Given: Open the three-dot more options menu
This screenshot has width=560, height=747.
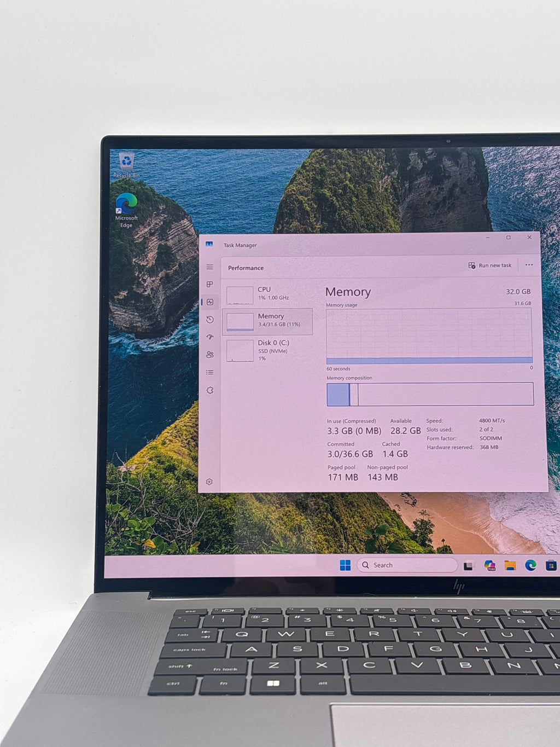Looking at the screenshot, I should point(529,265).
